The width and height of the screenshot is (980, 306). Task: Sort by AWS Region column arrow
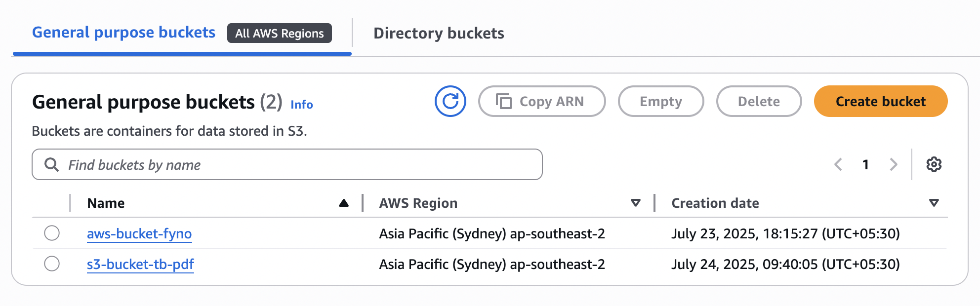[x=636, y=203]
